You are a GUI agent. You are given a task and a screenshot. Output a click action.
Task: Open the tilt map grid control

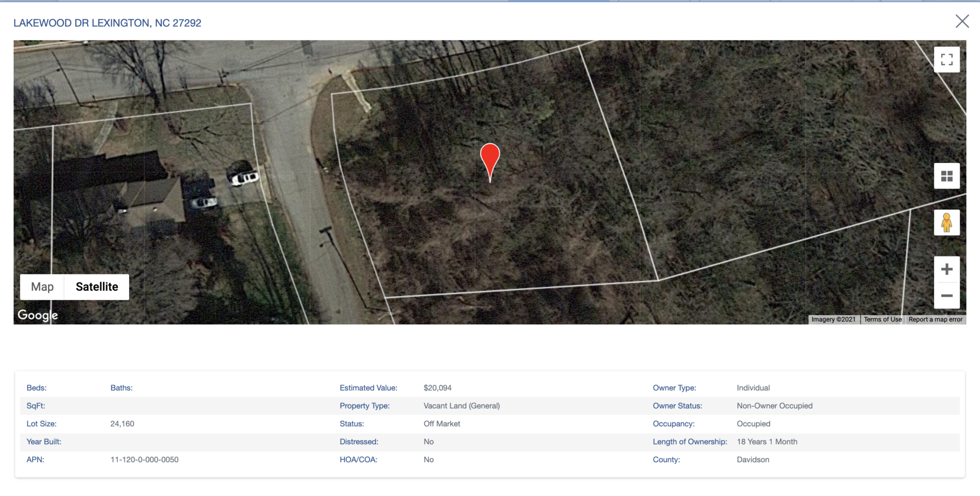[947, 176]
